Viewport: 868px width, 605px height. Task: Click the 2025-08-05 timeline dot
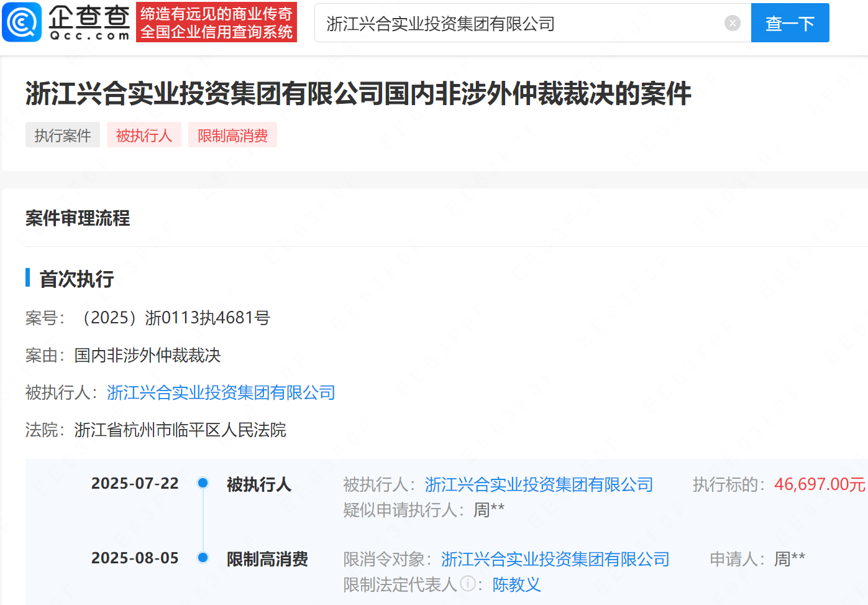[x=203, y=557]
